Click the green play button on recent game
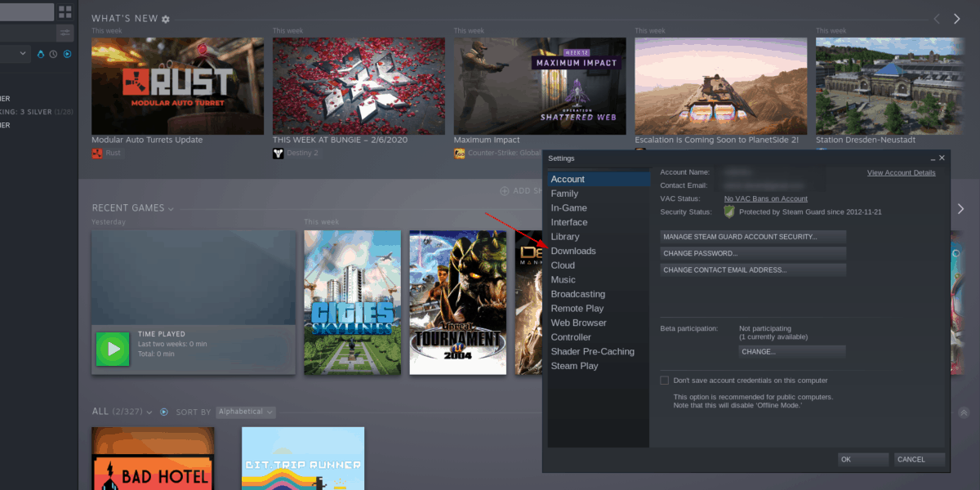The height and width of the screenshot is (490, 980). point(113,349)
